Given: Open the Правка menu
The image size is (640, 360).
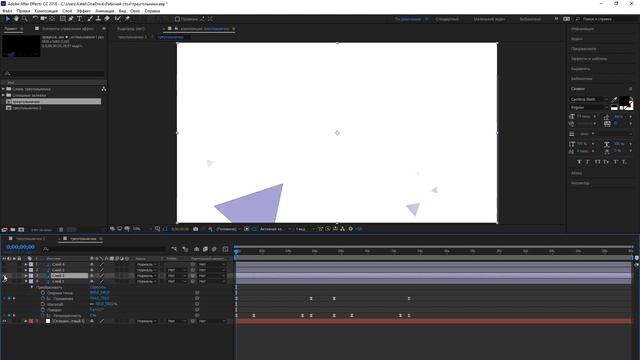Looking at the screenshot, I should coord(23,11).
